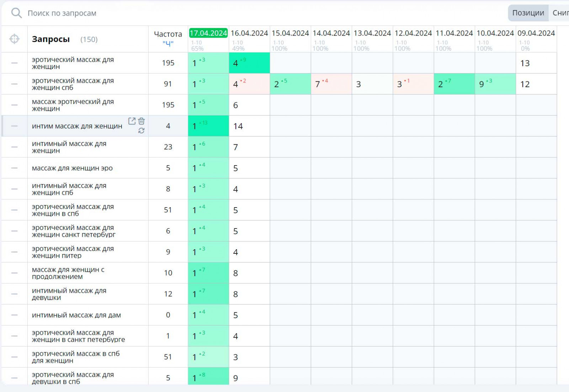This screenshot has width=569, height=392.
Task: Open query эротический массаж для женщин спб
Action: point(73,84)
